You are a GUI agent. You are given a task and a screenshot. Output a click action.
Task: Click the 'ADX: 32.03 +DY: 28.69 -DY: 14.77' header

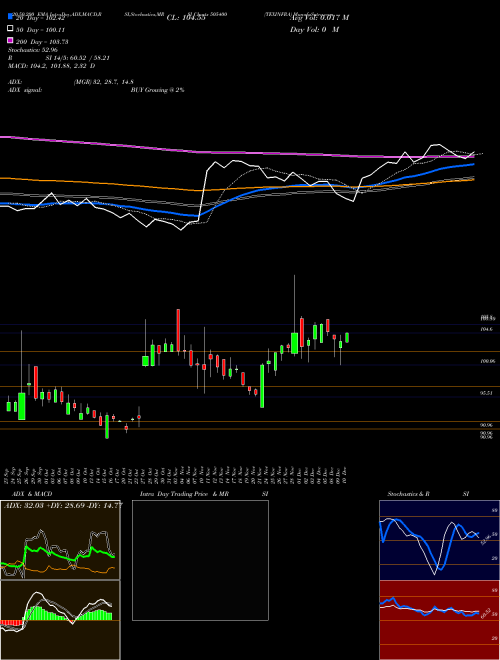point(63,505)
